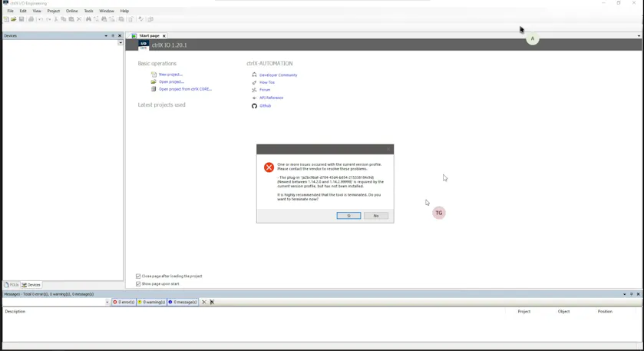This screenshot has height=351, width=644.
Task: Click the Object column header
Action: point(563,312)
